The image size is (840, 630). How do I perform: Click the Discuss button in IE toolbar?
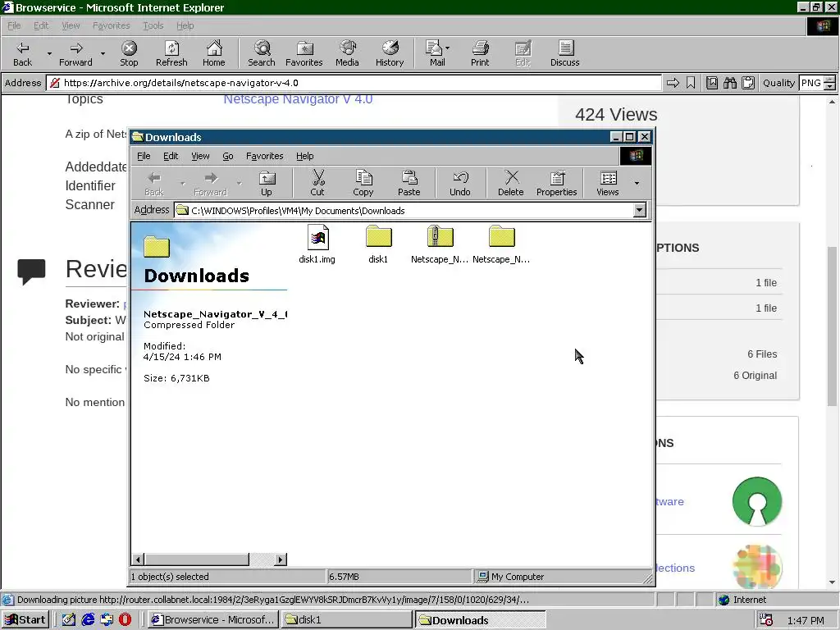click(564, 53)
